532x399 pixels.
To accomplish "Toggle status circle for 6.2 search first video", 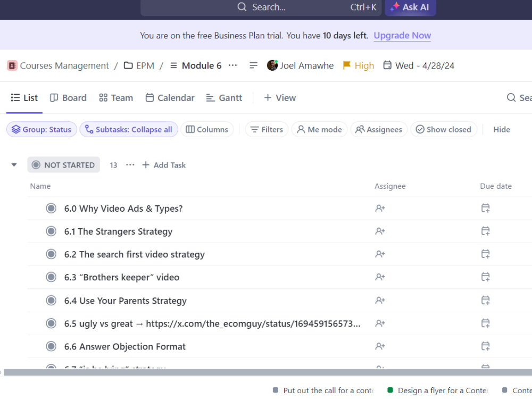I will [x=51, y=254].
